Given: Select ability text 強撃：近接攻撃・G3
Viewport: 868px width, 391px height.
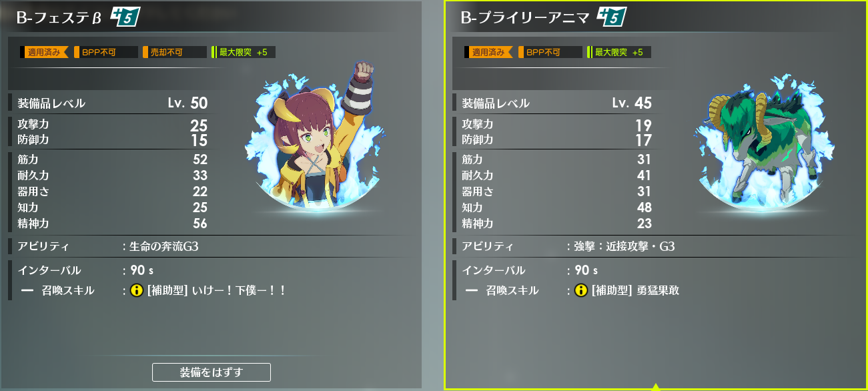Looking at the screenshot, I should [x=624, y=247].
